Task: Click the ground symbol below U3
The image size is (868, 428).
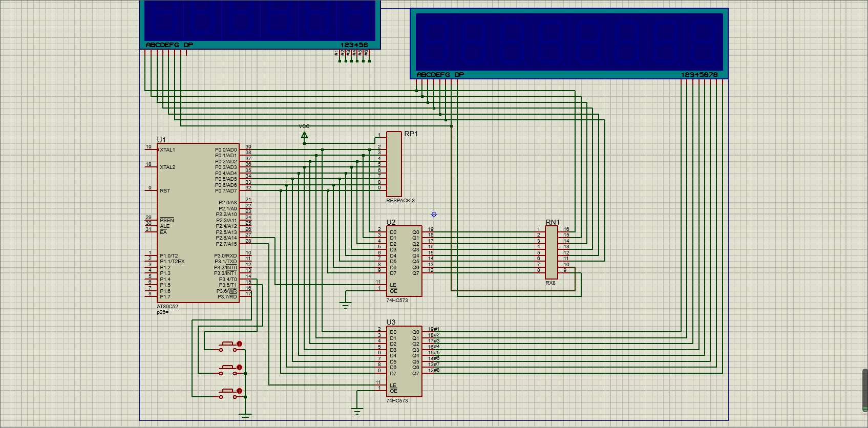Action: (x=357, y=411)
